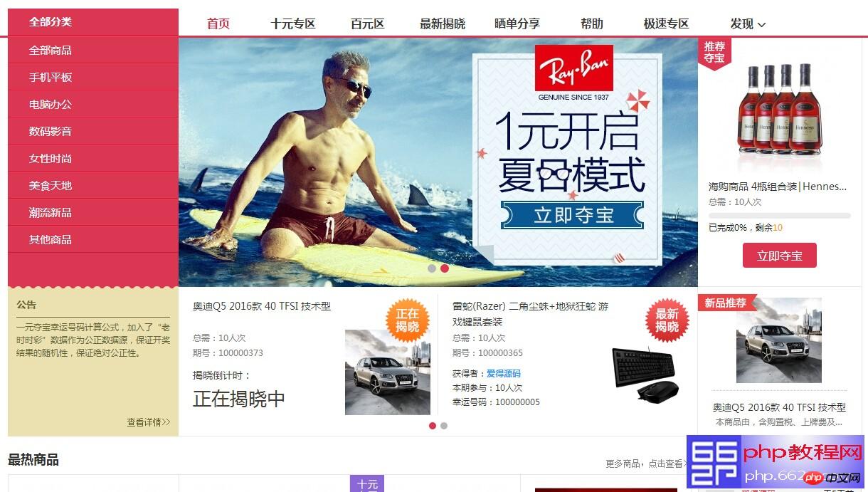Click the red 立即夺宝 button
The width and height of the screenshot is (868, 492).
tap(780, 256)
